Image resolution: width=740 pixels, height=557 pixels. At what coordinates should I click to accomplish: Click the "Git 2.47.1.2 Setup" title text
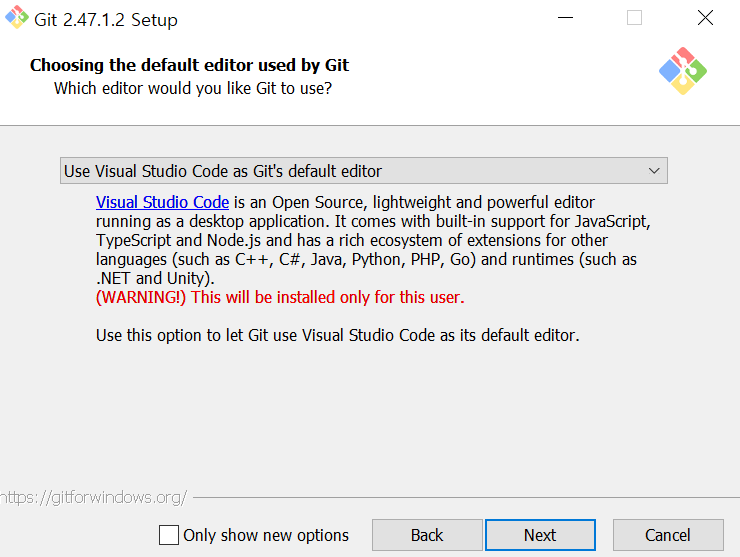(106, 19)
